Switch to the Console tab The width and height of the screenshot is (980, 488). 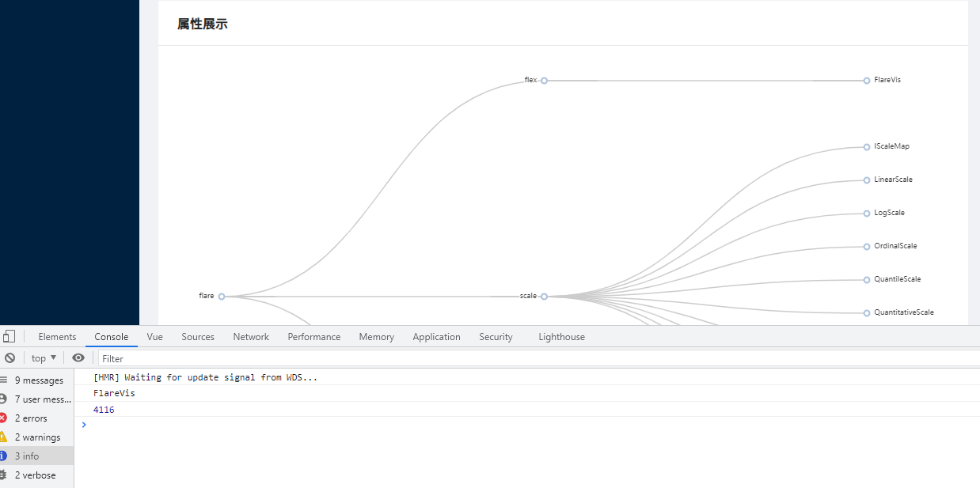coord(112,337)
